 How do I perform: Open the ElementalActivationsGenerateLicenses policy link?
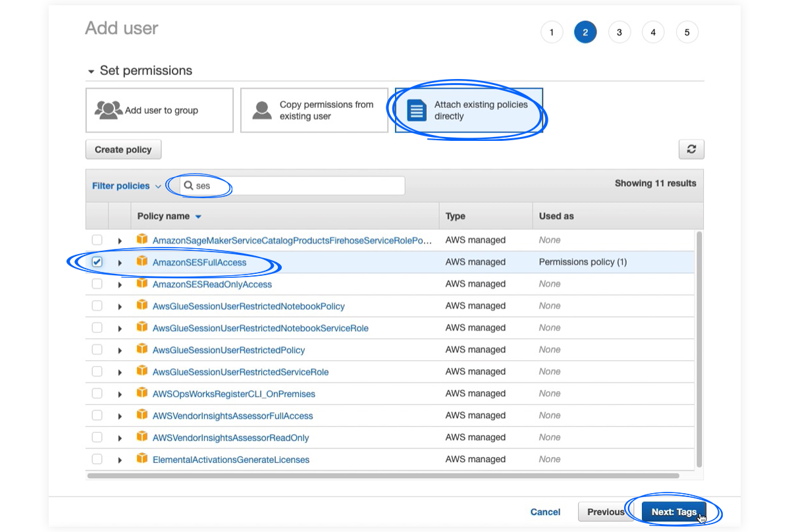tap(231, 460)
